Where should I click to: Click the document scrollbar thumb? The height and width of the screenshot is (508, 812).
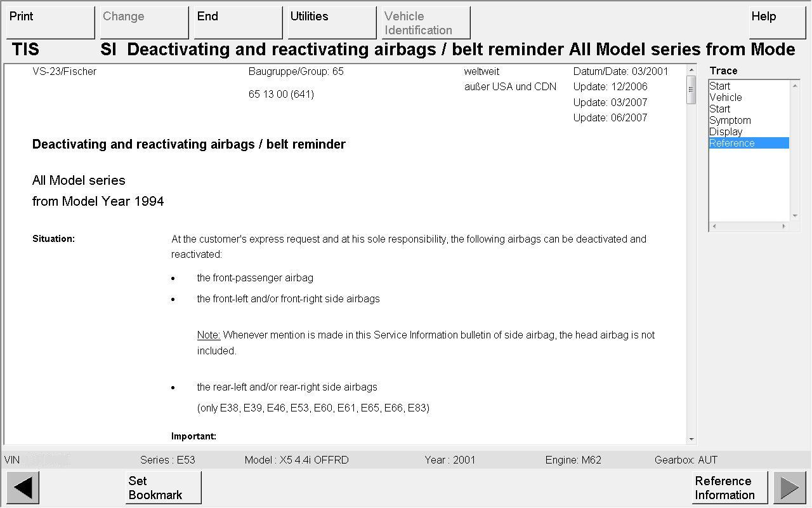[691, 90]
